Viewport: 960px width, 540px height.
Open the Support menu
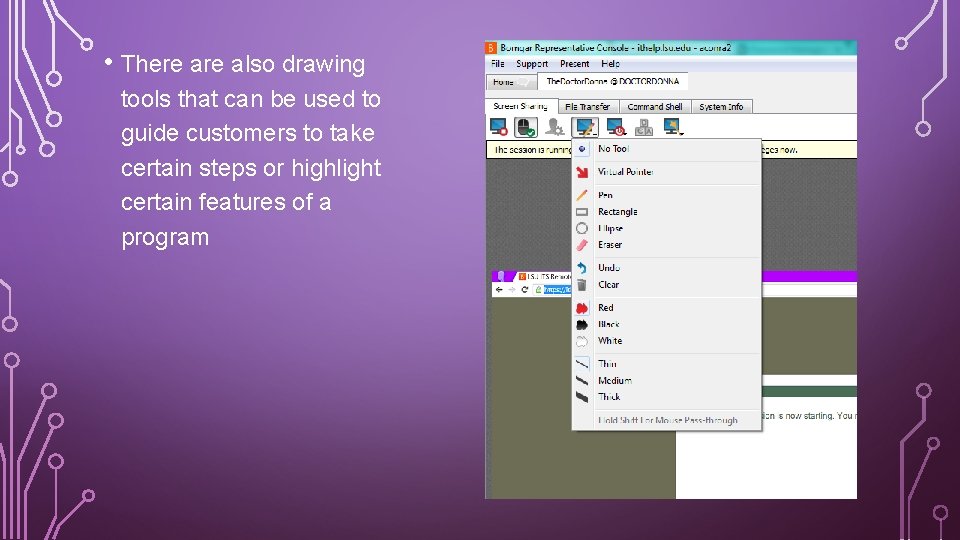pyautogui.click(x=531, y=64)
